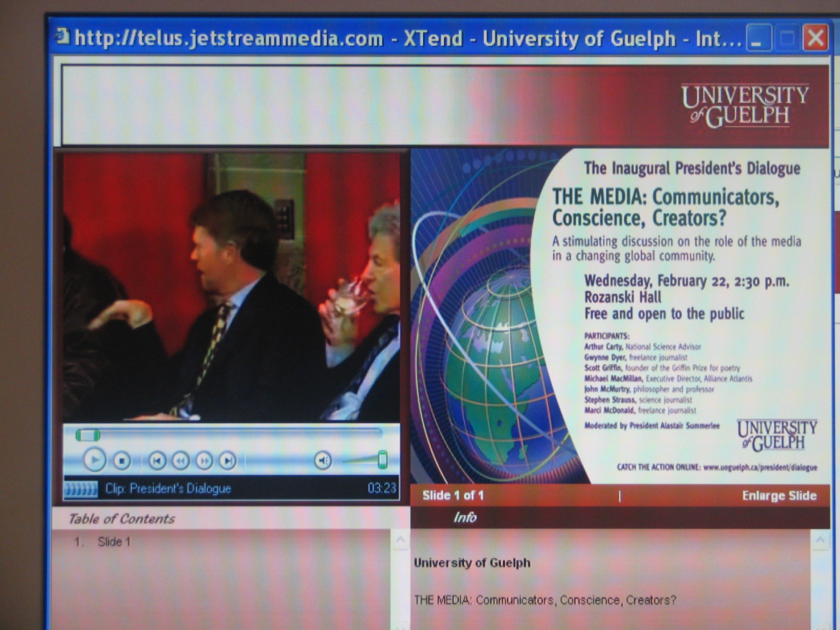Click the elapsed time 03:23
The width and height of the screenshot is (840, 630).
click(382, 488)
